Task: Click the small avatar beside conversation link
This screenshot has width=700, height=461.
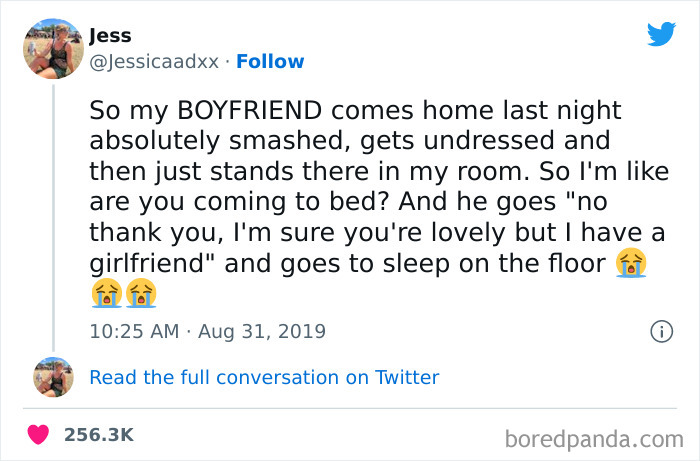Action: click(x=53, y=377)
